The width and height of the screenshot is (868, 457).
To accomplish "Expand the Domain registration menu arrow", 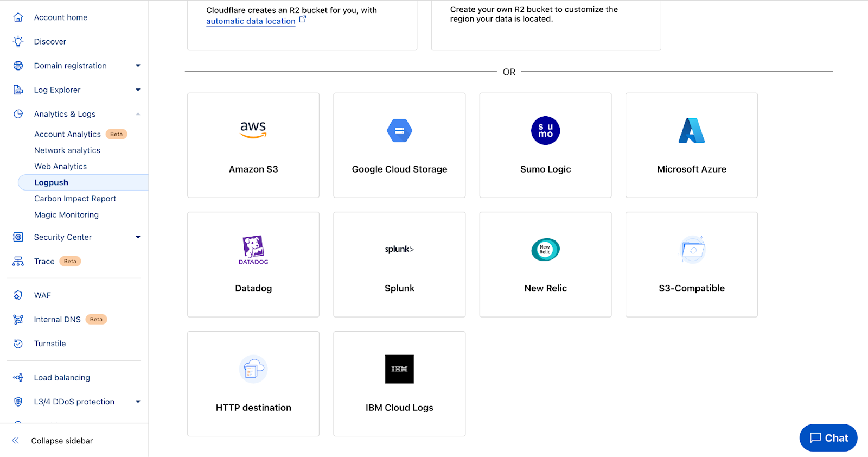I will [138, 66].
